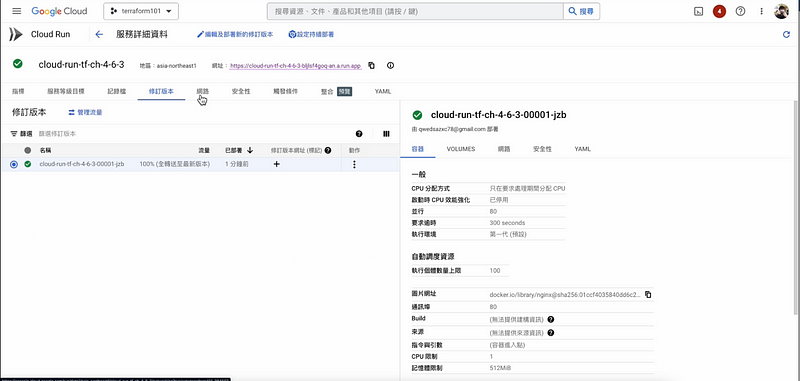Image resolution: width=800 pixels, height=381 pixels.
Task: Copy the service URL to clipboard
Action: pos(371,66)
